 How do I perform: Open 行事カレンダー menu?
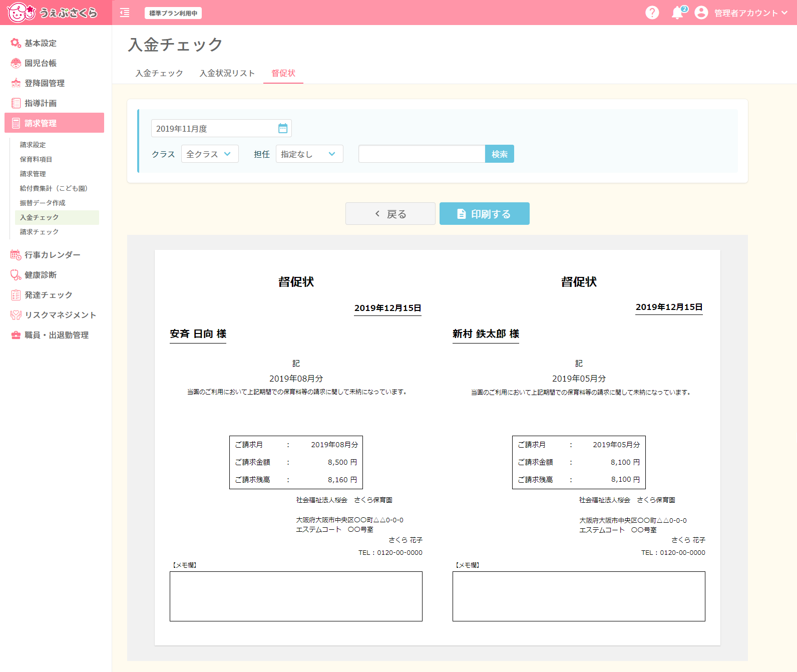click(54, 255)
